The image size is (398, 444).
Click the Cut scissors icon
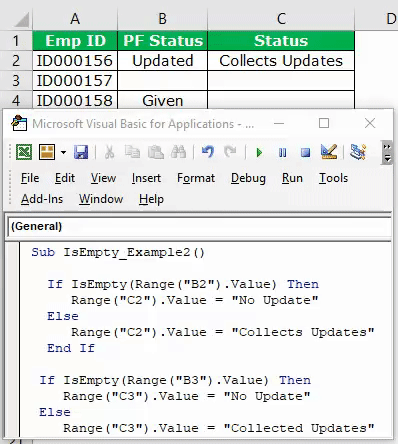pyautogui.click(x=109, y=152)
